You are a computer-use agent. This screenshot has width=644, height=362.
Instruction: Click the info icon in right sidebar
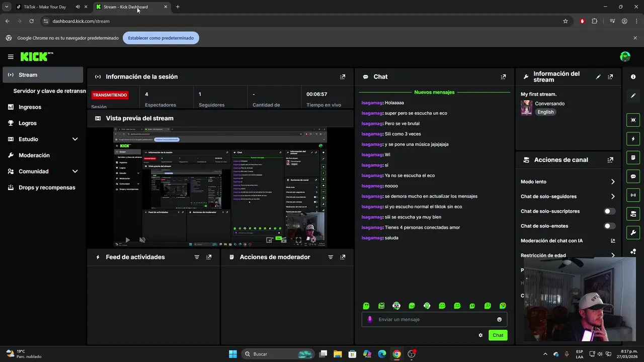(633, 77)
